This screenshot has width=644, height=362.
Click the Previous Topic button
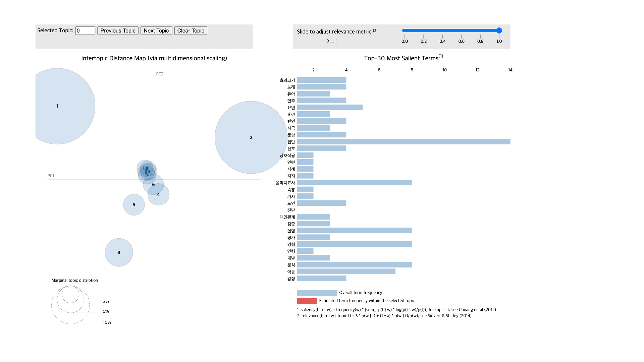(x=118, y=31)
